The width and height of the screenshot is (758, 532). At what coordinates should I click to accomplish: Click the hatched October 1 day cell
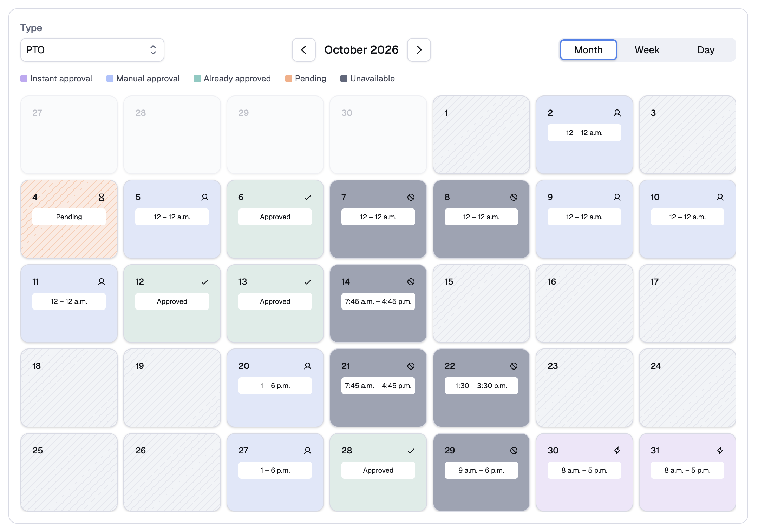pyautogui.click(x=481, y=135)
